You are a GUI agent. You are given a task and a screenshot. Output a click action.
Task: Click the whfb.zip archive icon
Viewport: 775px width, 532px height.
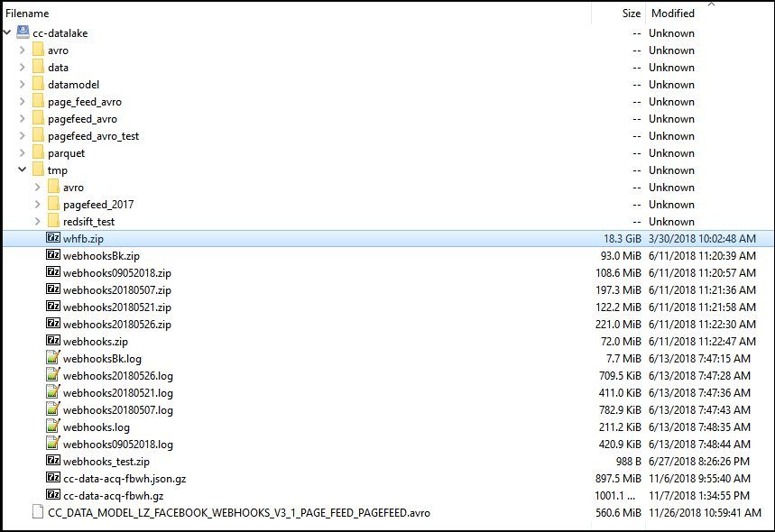53,239
